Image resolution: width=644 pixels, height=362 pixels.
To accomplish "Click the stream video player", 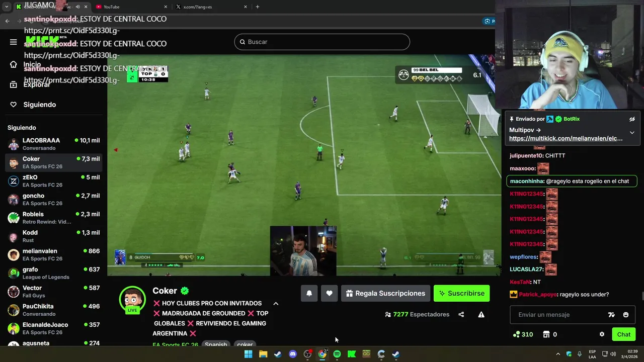I will coord(304,165).
